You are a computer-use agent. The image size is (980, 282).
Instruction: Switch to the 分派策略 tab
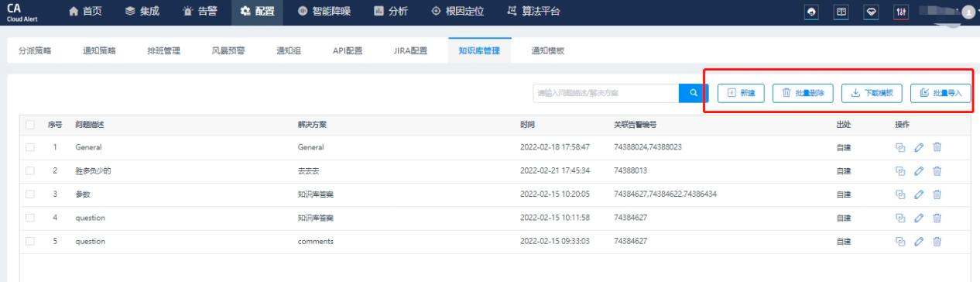34,51
